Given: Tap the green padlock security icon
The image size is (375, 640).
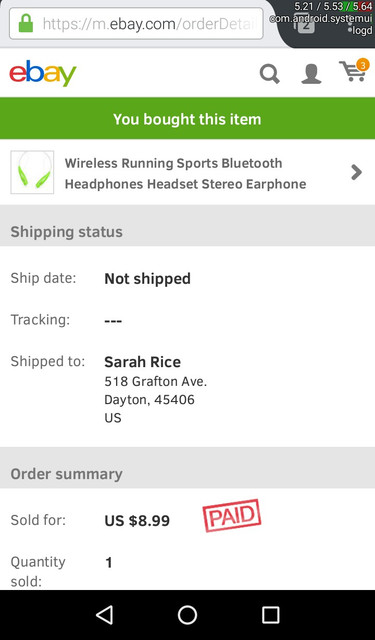Looking at the screenshot, I should [x=26, y=23].
